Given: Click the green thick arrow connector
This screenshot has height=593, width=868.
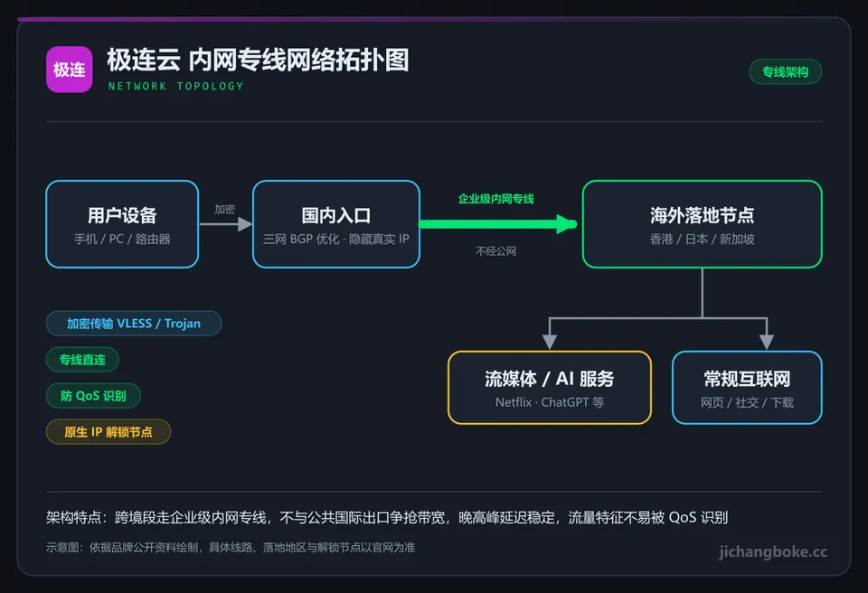Looking at the screenshot, I should click(498, 224).
